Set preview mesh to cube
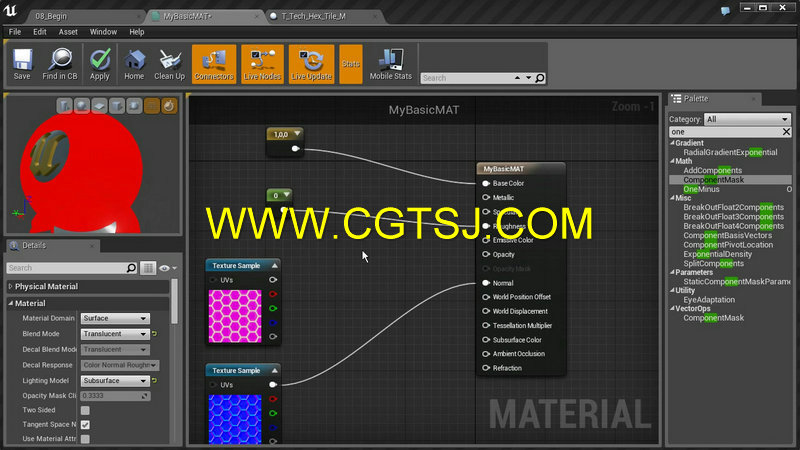This screenshot has height=450, width=800. click(116, 106)
